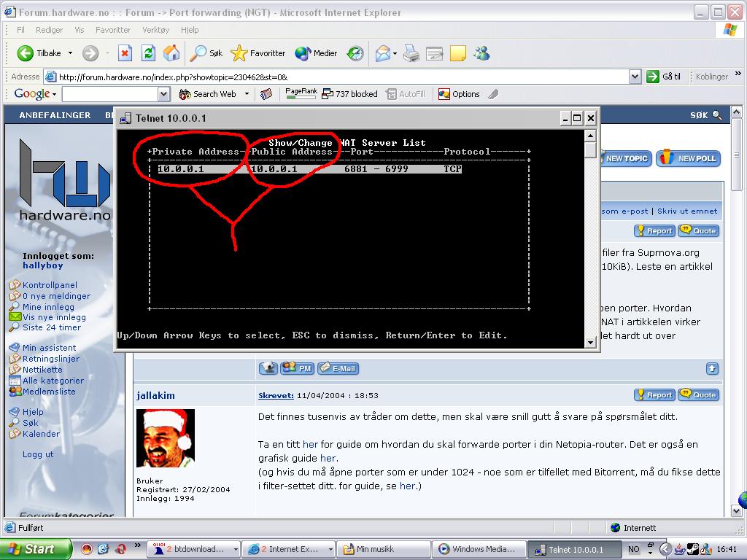Open the Favoritter menu
This screenshot has height=560, width=747.
tap(113, 29)
